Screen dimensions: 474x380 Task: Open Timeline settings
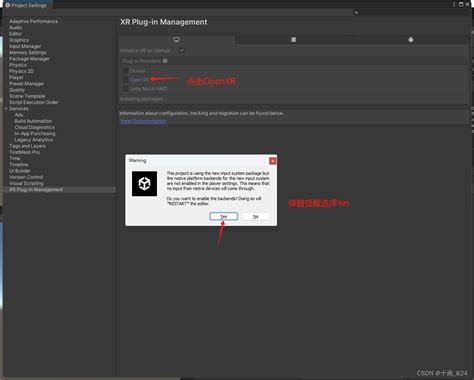coord(19,165)
